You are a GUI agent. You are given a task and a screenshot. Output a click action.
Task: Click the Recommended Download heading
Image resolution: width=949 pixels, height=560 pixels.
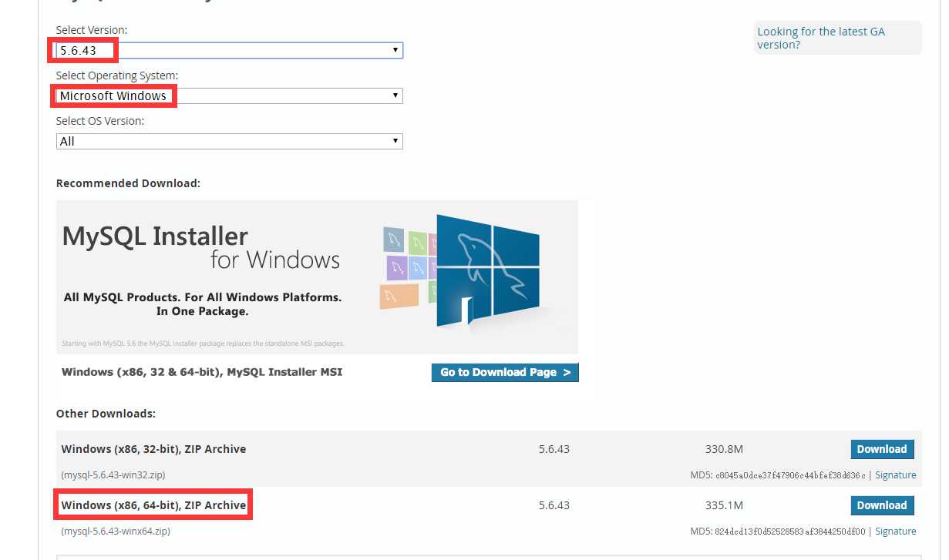tap(128, 183)
